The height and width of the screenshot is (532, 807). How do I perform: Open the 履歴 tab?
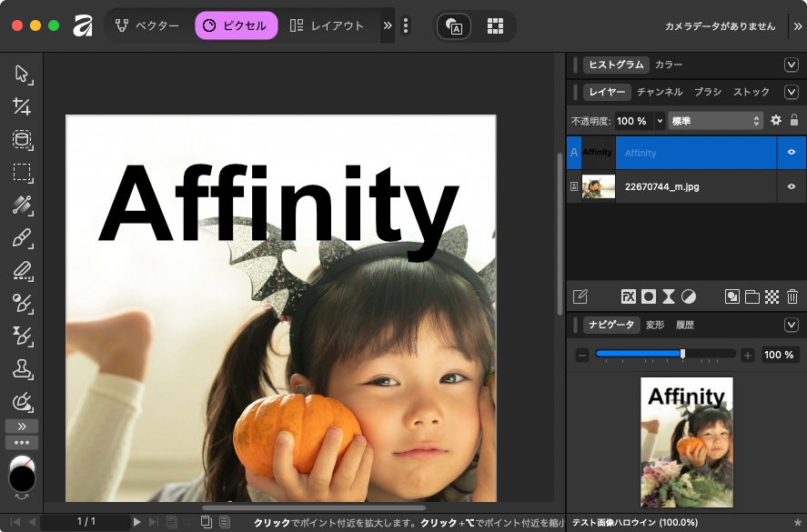684,325
